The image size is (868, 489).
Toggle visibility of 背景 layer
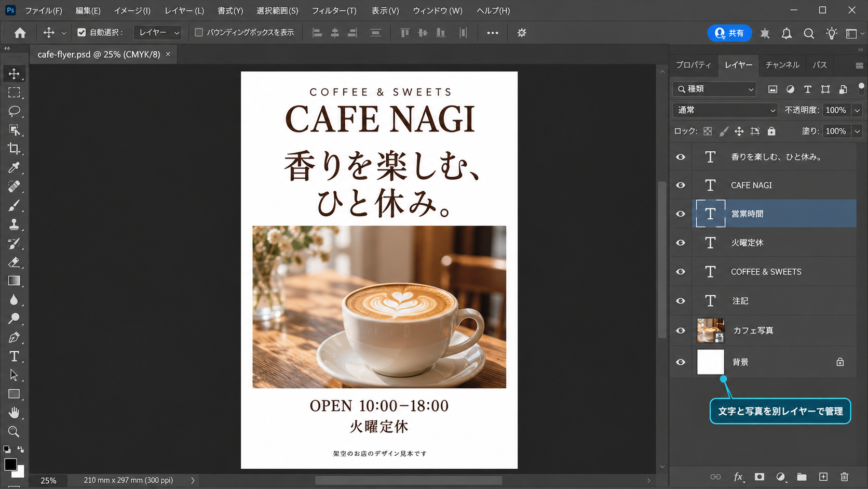point(681,362)
